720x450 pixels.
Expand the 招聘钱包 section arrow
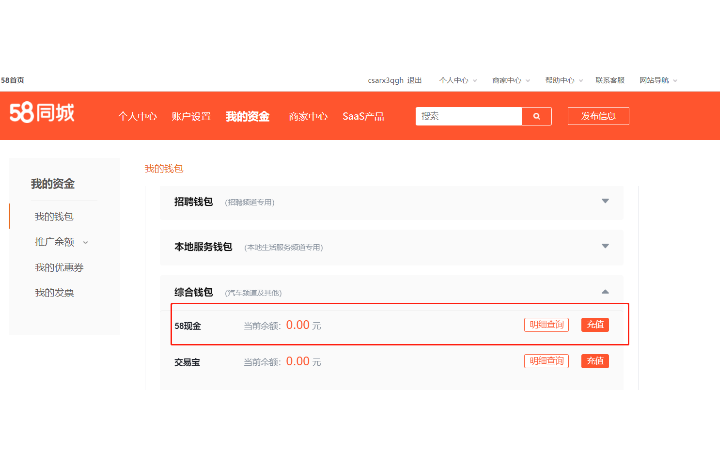pyautogui.click(x=605, y=201)
